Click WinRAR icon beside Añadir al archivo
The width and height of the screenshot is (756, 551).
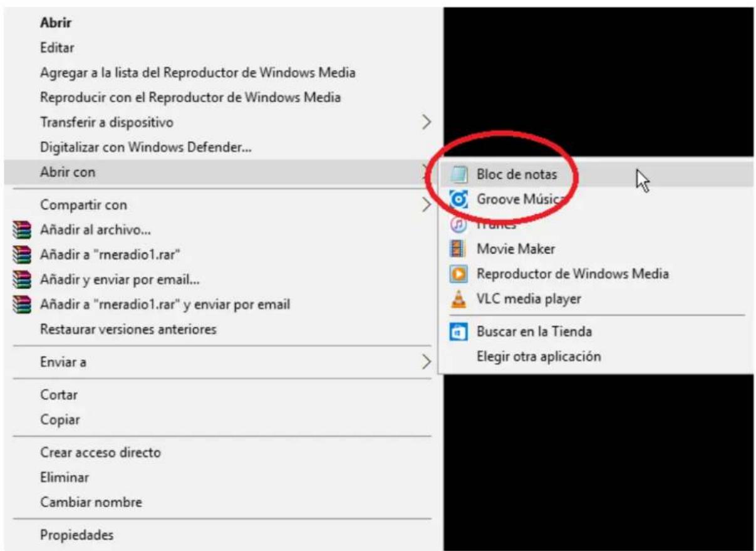22,230
